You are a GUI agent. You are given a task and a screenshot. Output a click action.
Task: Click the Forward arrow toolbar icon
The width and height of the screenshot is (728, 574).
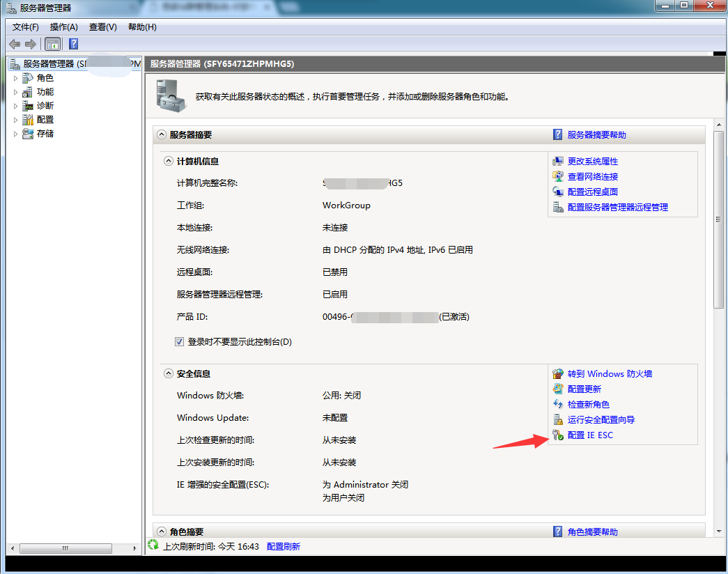pos(31,44)
